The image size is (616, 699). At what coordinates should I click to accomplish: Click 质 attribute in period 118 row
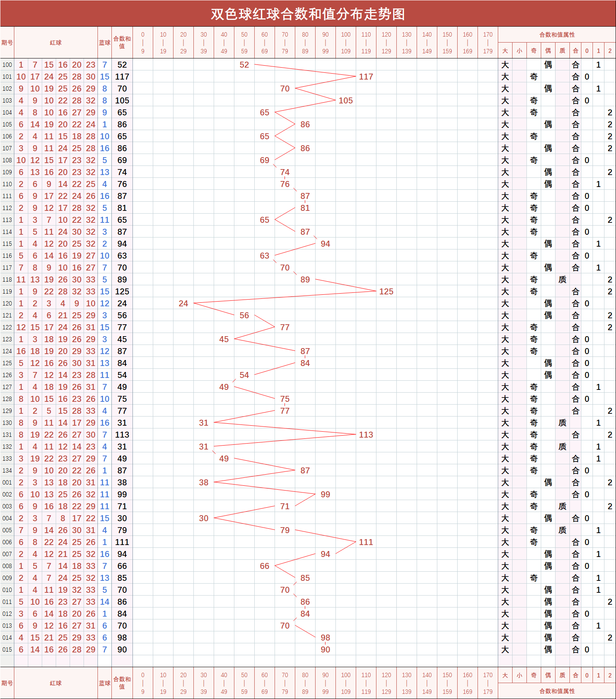pyautogui.click(x=562, y=279)
